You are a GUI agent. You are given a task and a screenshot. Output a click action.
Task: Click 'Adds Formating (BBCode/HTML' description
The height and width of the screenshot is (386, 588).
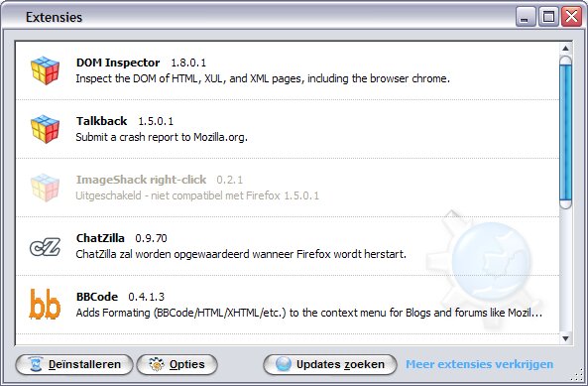pos(309,313)
